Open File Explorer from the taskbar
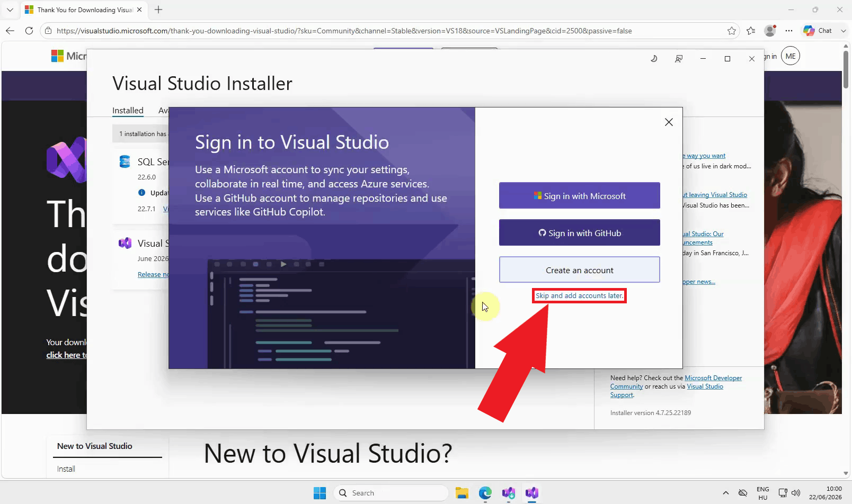This screenshot has height=504, width=852. click(461, 493)
